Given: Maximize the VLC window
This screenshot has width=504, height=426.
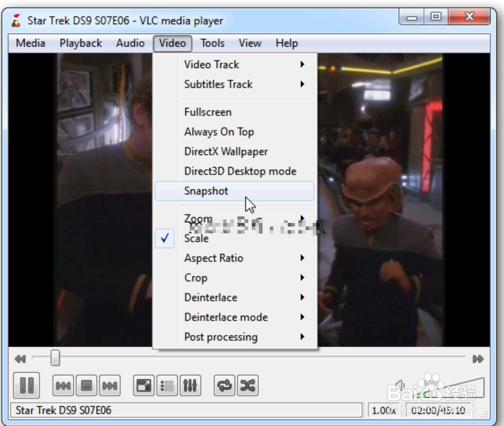Looking at the screenshot, I should click(436, 17).
